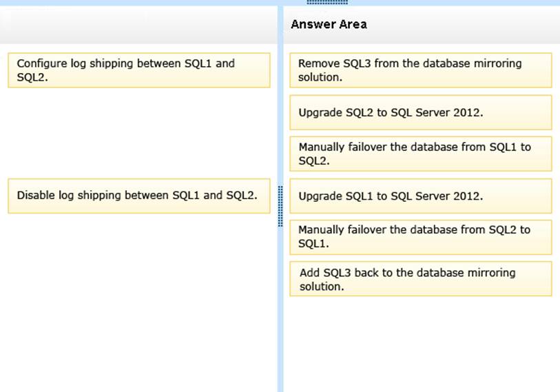Click gray header area right of 'Answer Area' text

468,25
